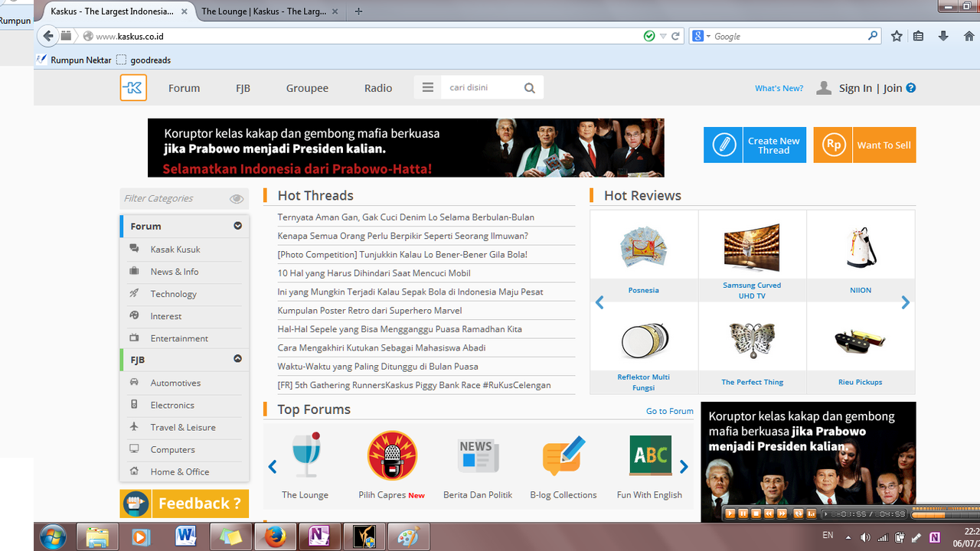Click the user profile silhouette icon
980x551 pixels.
[824, 88]
